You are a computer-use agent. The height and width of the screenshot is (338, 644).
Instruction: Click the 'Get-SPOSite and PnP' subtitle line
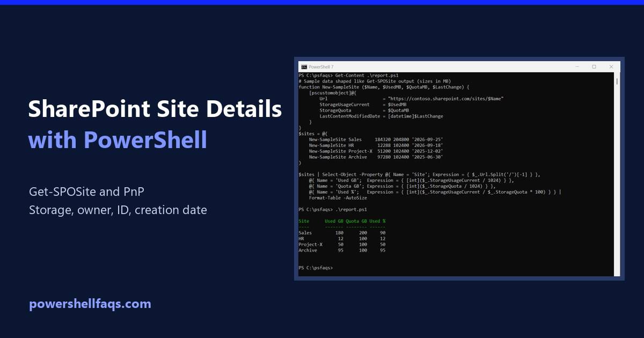(87, 192)
